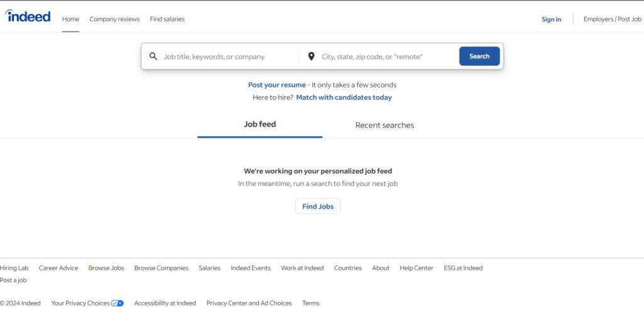Click the location pin icon

(x=311, y=57)
